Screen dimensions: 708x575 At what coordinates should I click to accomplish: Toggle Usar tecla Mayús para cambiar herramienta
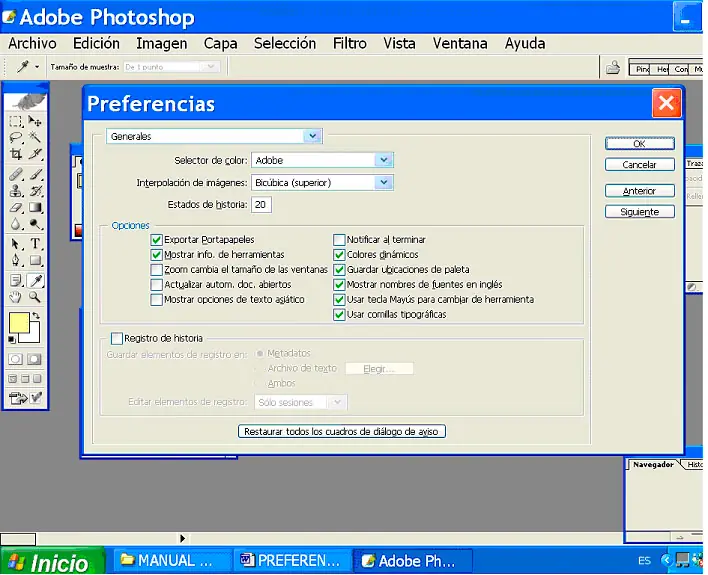point(339,299)
